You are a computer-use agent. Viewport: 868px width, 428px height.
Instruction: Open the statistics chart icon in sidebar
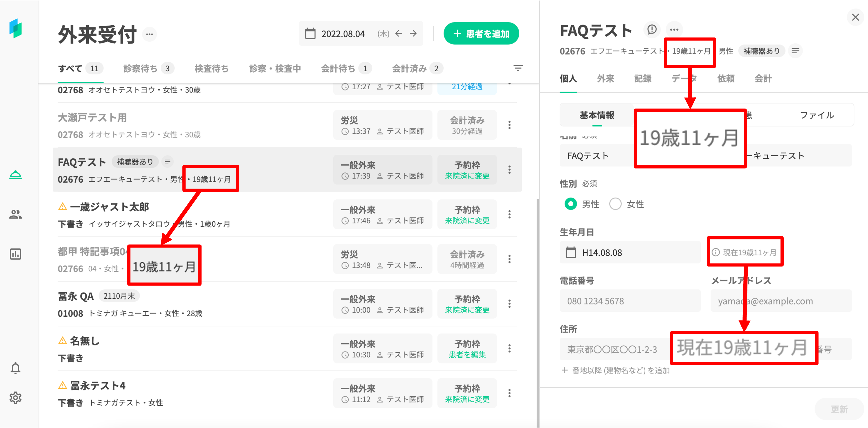click(x=16, y=254)
